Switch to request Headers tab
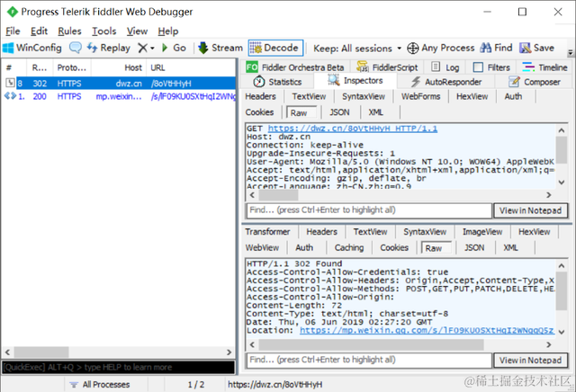The width and height of the screenshot is (576, 392). pos(260,96)
